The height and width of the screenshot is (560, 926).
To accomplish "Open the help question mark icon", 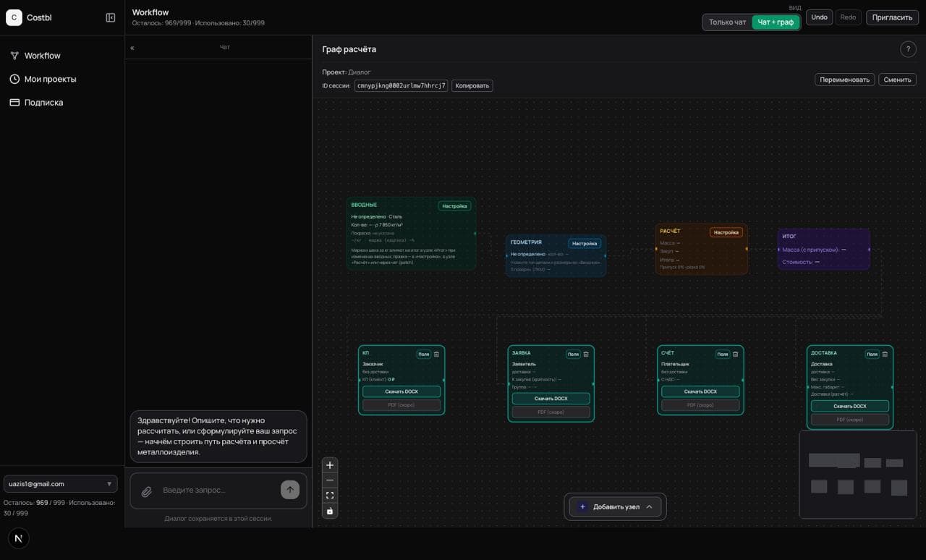I will (x=908, y=49).
